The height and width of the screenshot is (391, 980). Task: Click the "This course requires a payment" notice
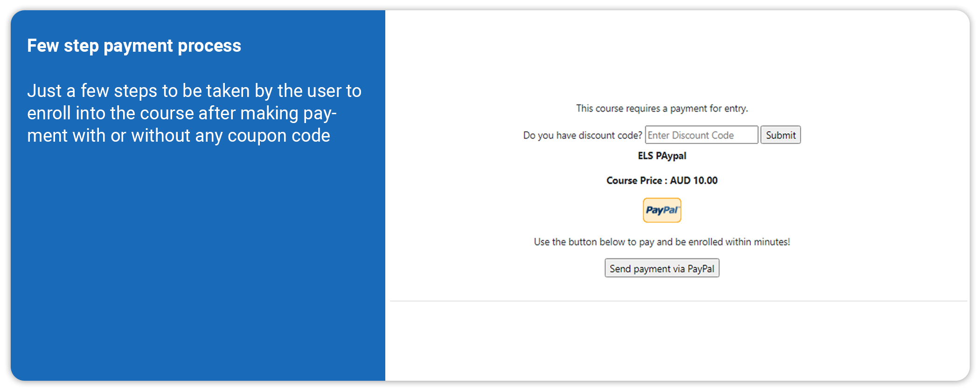661,109
